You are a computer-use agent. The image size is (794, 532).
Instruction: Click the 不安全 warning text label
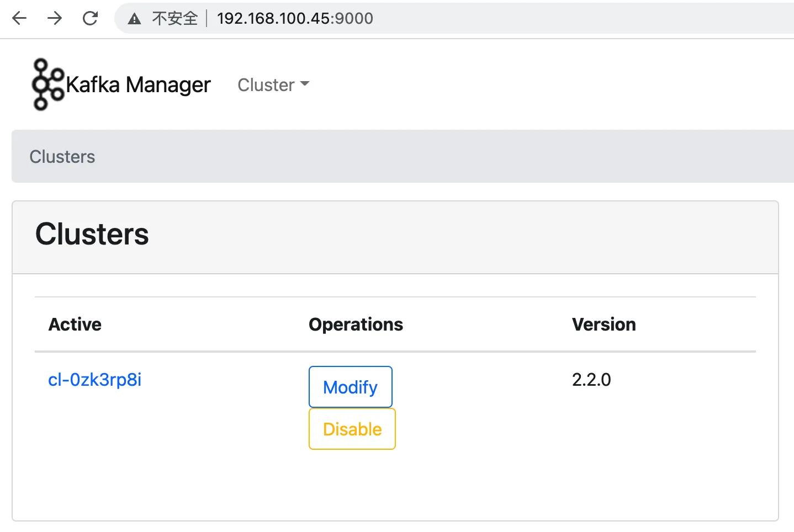coord(174,18)
